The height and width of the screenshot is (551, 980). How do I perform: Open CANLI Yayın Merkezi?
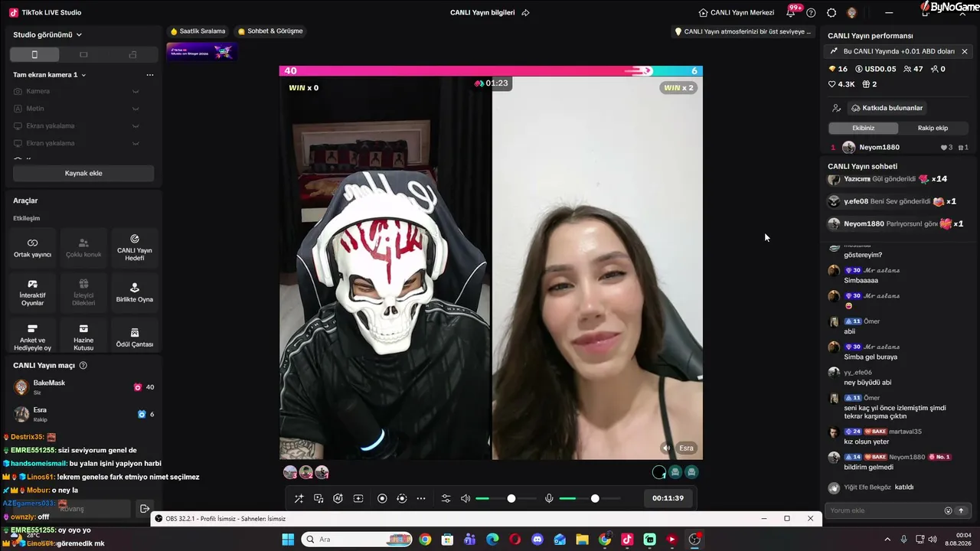[737, 13]
